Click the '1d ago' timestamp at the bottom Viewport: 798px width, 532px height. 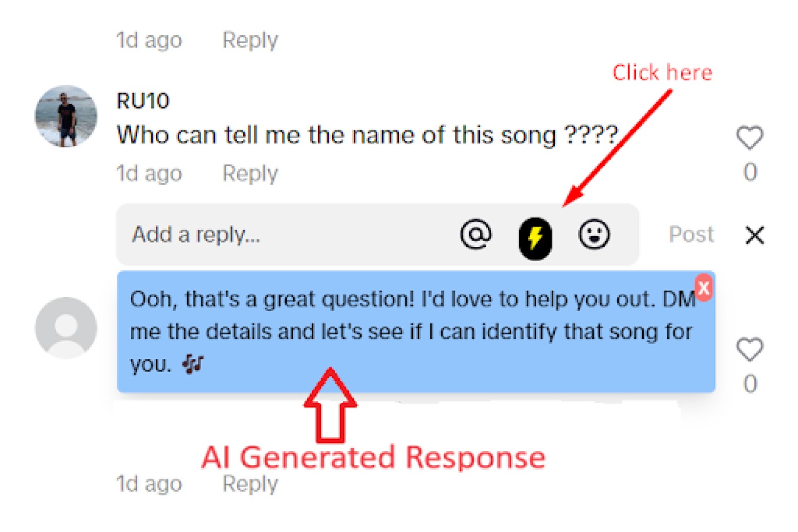click(x=149, y=484)
